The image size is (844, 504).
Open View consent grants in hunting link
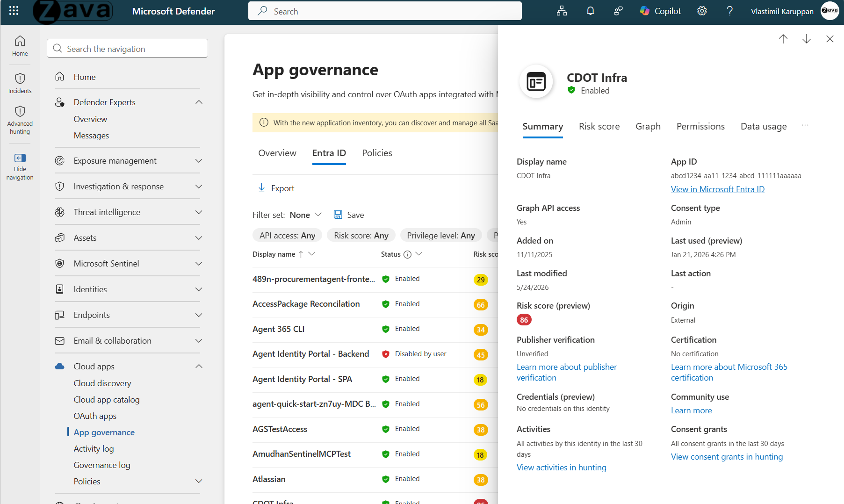click(727, 457)
